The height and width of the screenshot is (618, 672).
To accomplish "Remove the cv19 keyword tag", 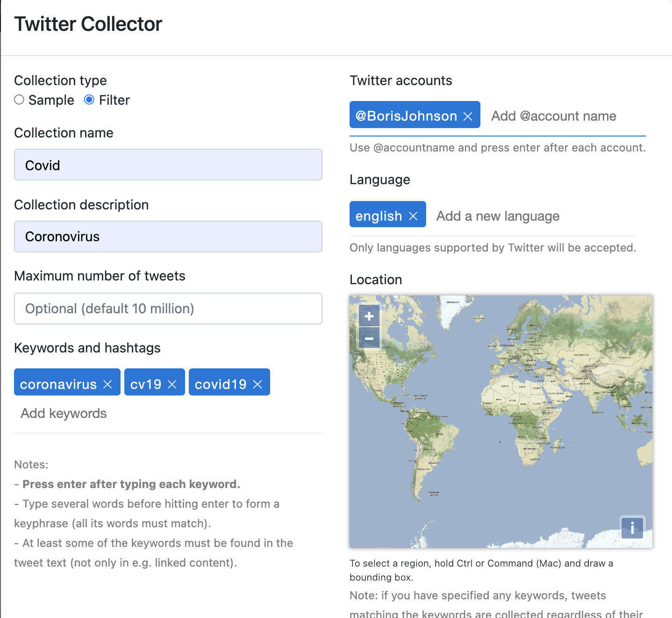I will (x=172, y=384).
